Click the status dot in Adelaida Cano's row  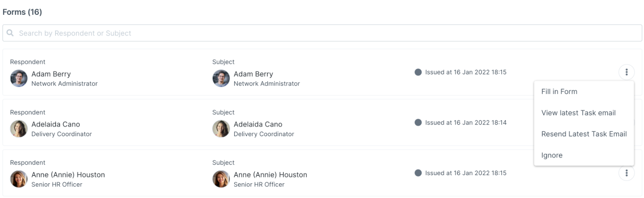[x=418, y=122]
